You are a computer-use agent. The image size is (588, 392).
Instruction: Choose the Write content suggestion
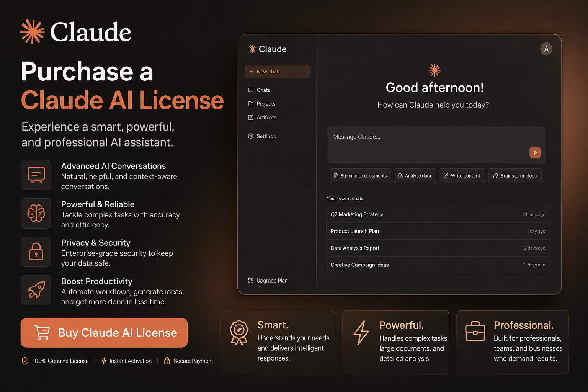462,176
